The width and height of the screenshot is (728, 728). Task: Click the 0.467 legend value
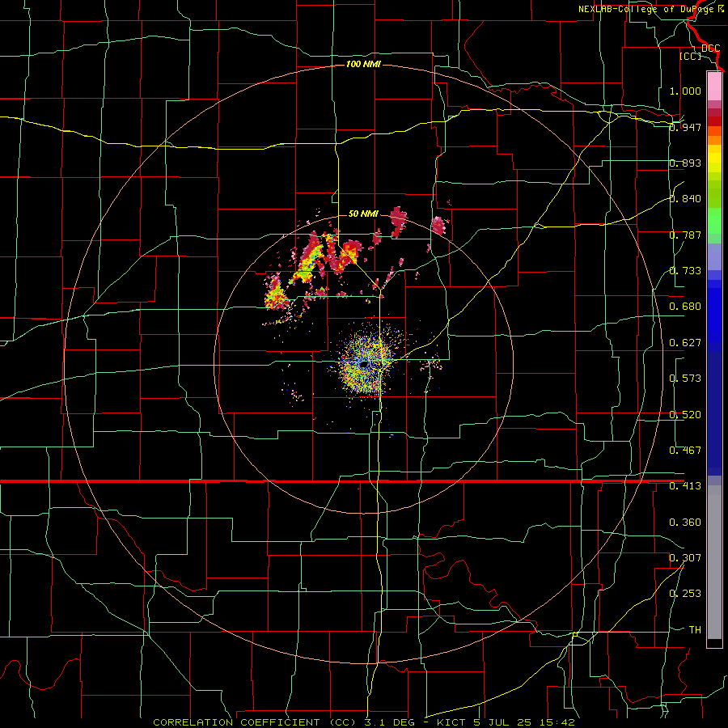tap(685, 451)
